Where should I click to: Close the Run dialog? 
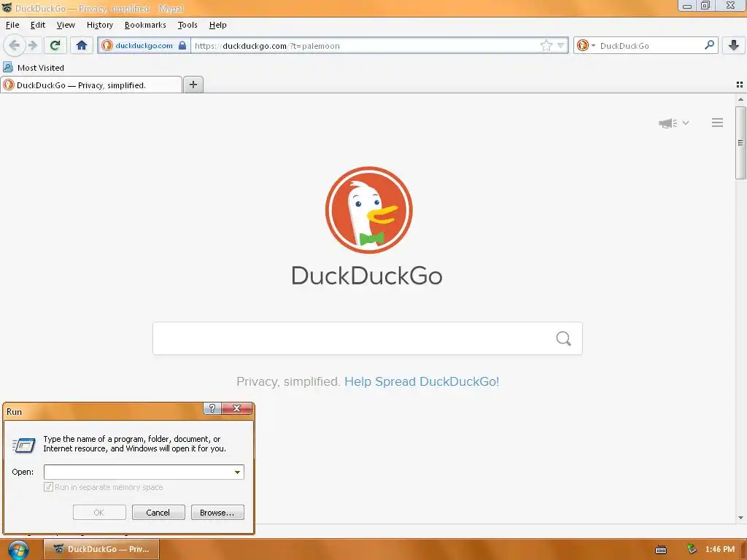[x=236, y=408]
